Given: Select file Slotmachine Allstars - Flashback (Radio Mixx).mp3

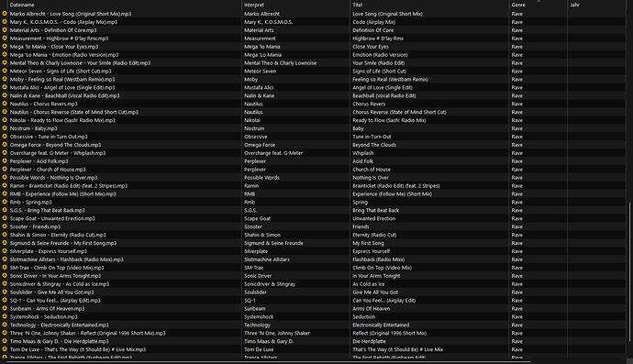Looking at the screenshot, I should tap(67, 259).
